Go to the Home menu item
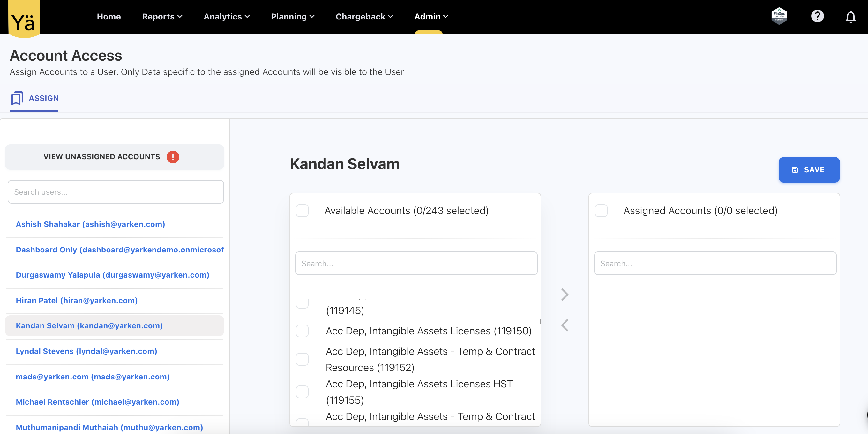The width and height of the screenshot is (868, 434). (108, 17)
